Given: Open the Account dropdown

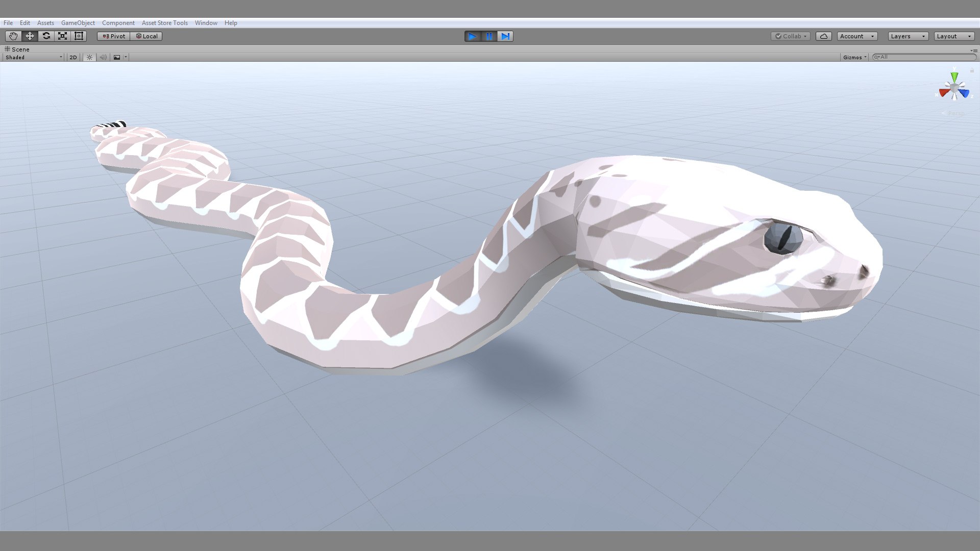Looking at the screenshot, I should tap(857, 36).
